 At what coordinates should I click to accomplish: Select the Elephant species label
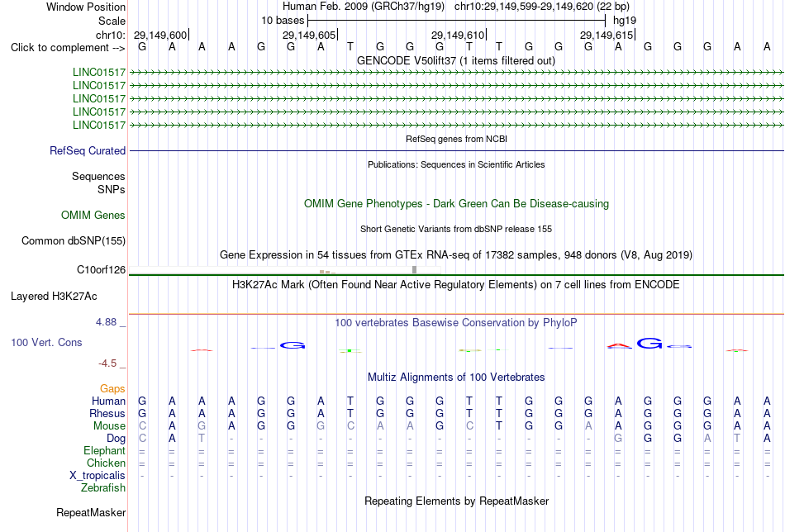(104, 450)
